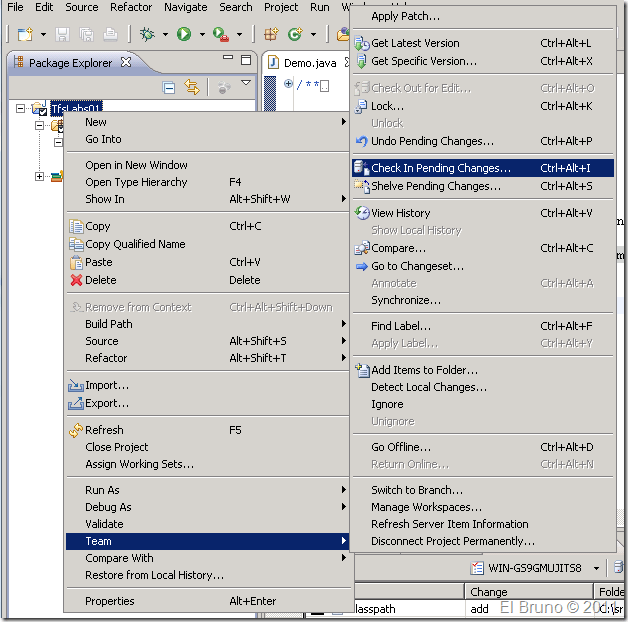Open the Refactor menu in the menu bar

click(131, 7)
